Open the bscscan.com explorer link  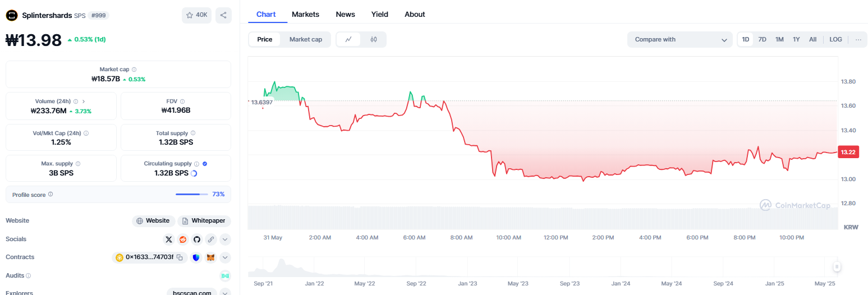coord(192,293)
